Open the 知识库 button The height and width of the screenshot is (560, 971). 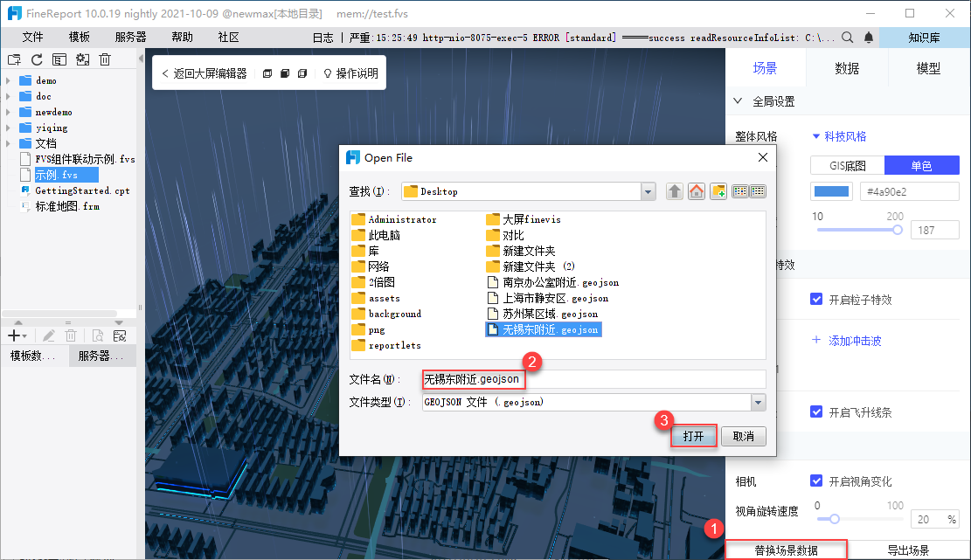pos(924,37)
